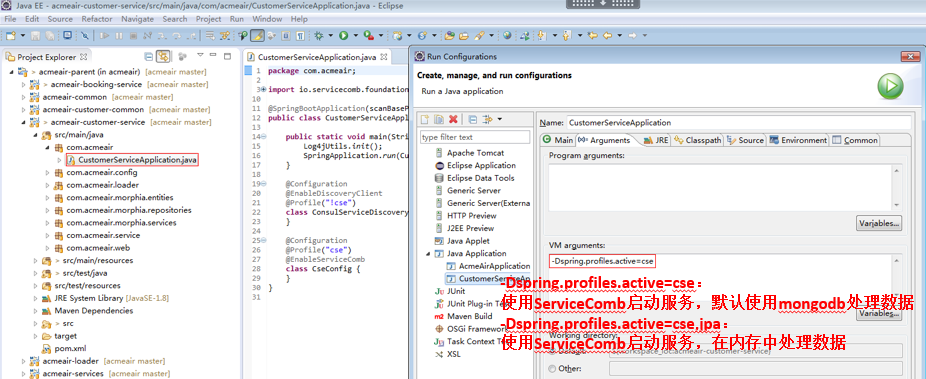Open the Refactor menu
Screen dimensions: 926x379
[x=97, y=19]
